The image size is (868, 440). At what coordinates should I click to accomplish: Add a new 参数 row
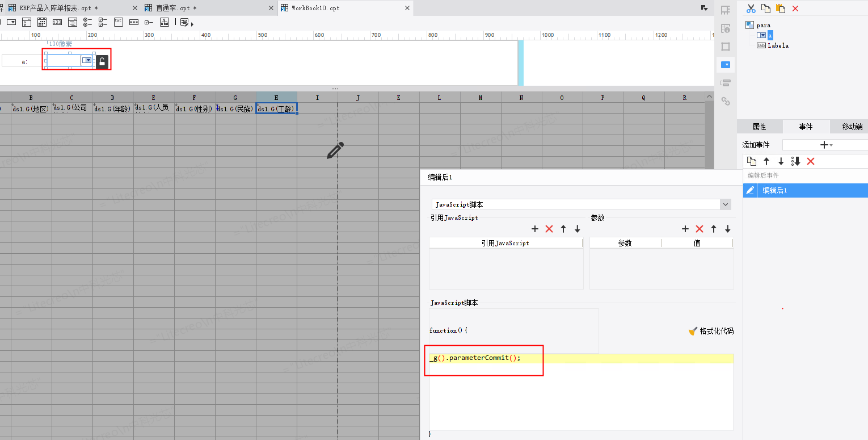pyautogui.click(x=685, y=229)
